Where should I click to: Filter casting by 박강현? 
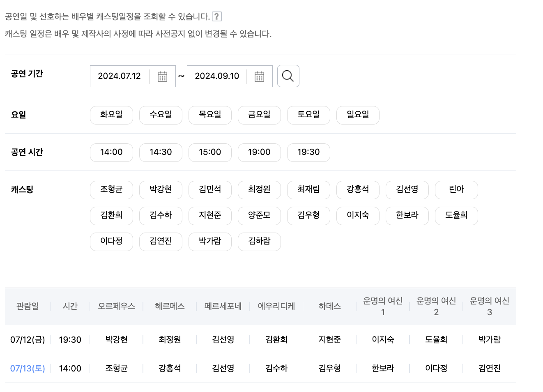coord(161,190)
